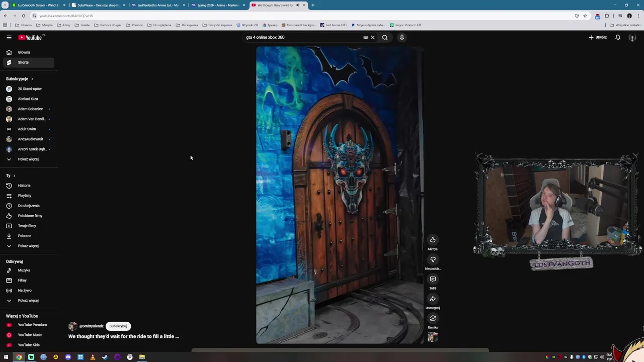Open YouTube Music
Screen dimensions: 644x362
click(28, 335)
